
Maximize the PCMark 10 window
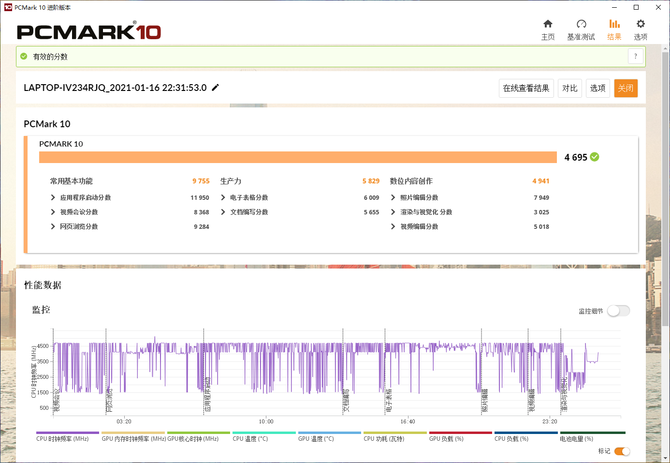pyautogui.click(x=636, y=7)
